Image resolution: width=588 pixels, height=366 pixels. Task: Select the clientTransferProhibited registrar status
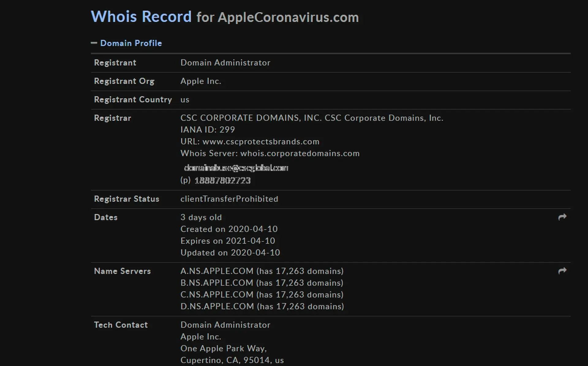229,199
